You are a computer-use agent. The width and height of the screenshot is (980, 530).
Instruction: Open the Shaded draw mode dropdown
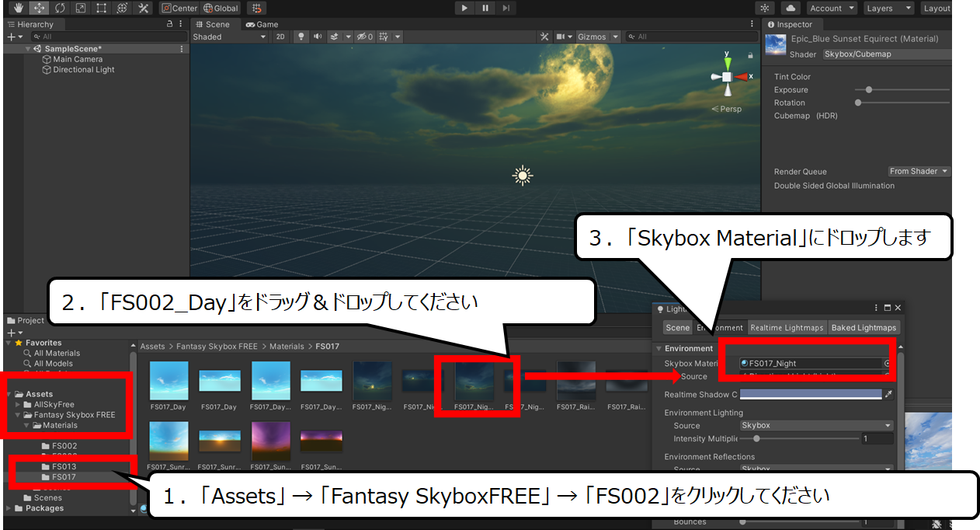[229, 37]
